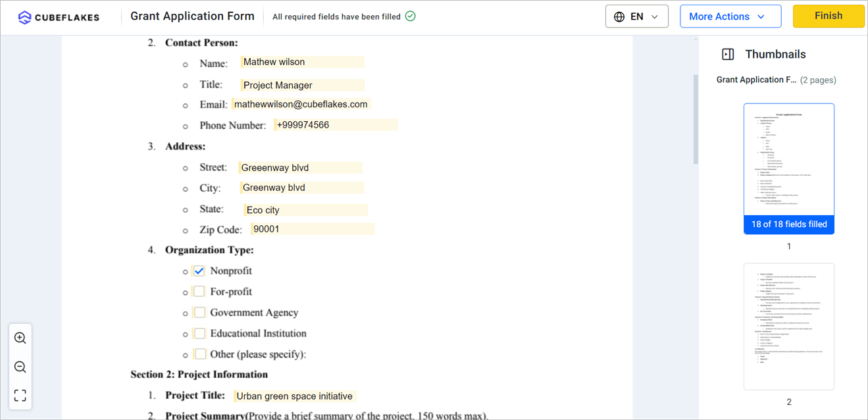Click the 'Organization Type:' heading
Viewport: 868px width, 420px height.
[209, 250]
